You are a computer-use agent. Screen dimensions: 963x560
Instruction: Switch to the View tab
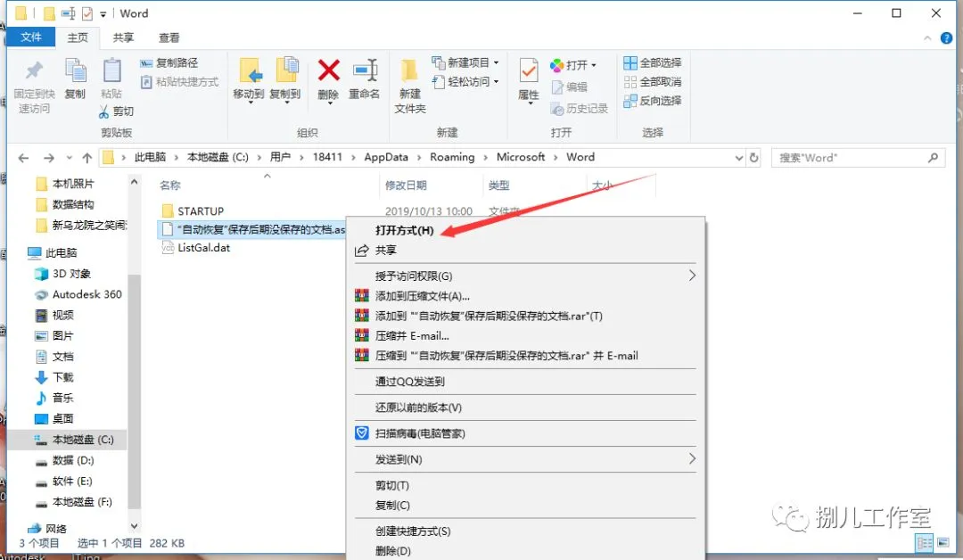(x=169, y=37)
